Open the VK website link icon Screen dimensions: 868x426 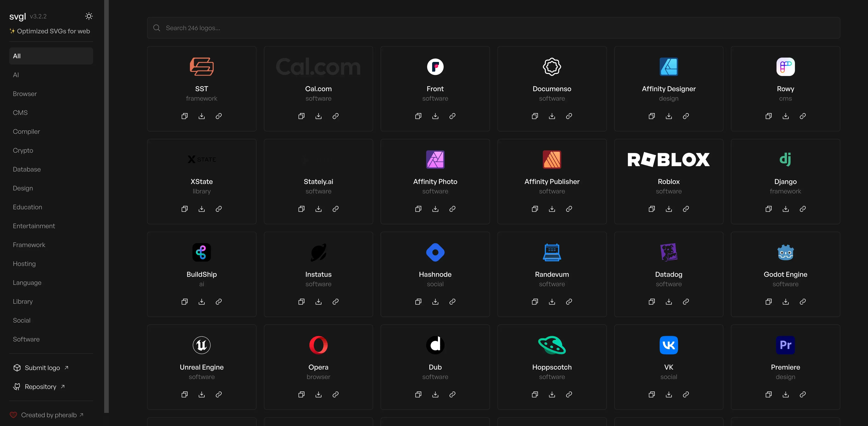686,394
